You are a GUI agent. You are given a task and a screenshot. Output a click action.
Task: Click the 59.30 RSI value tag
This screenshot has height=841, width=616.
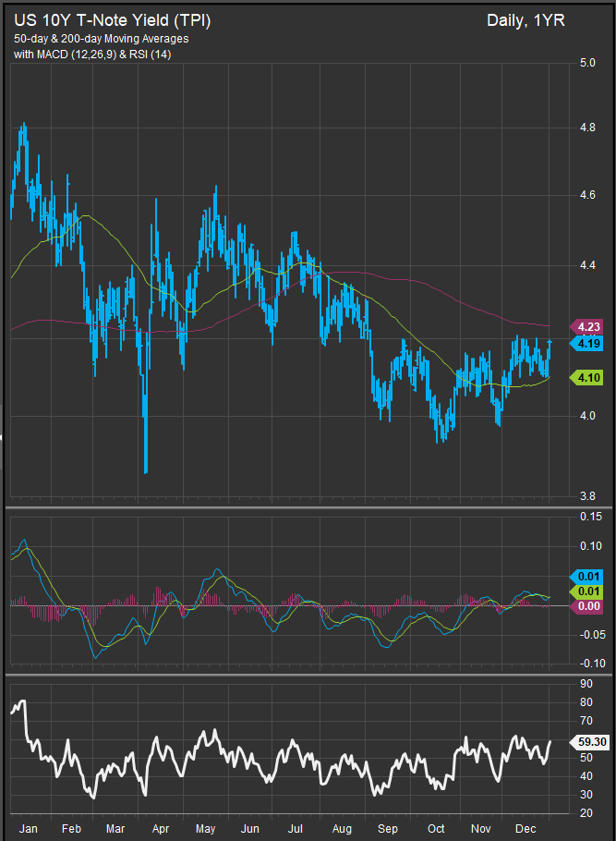coord(590,740)
